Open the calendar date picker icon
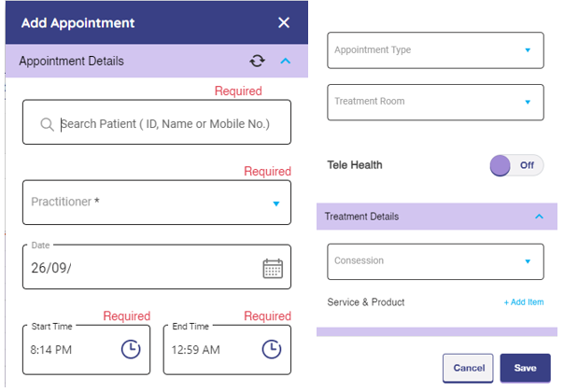The width and height of the screenshot is (564, 392). pos(273,268)
